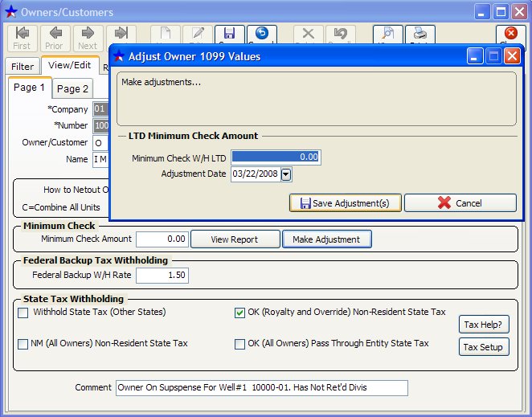Click the 'LTD Minimum Check Amount' heading
The image size is (532, 417).
[193, 136]
